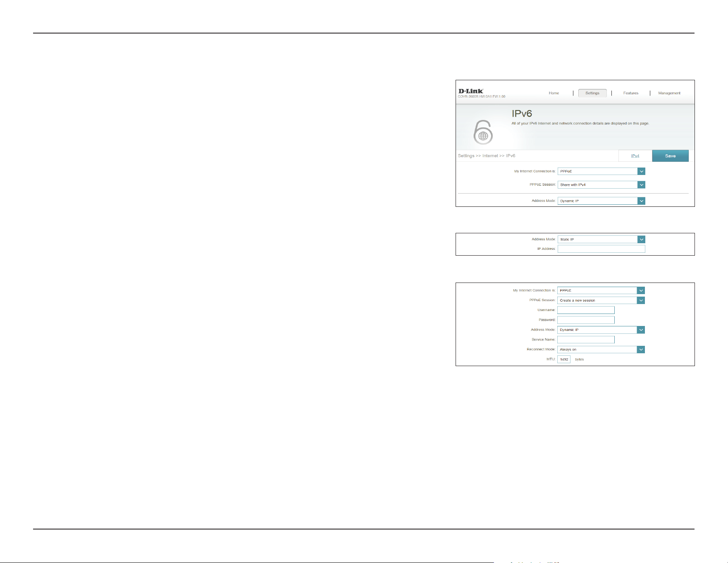Screen dimensions: 728x563
Task: Click the Settings breadcrumb text
Action: (466, 156)
